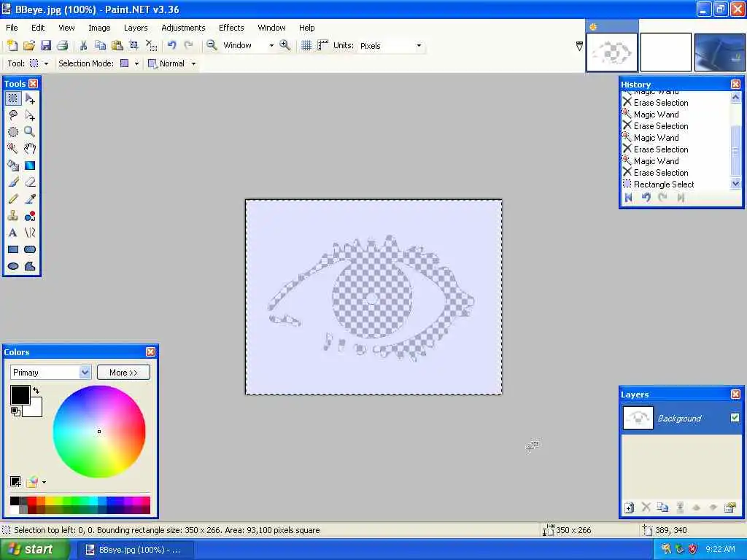Click the New image icon
747x560 pixels.
[12, 45]
